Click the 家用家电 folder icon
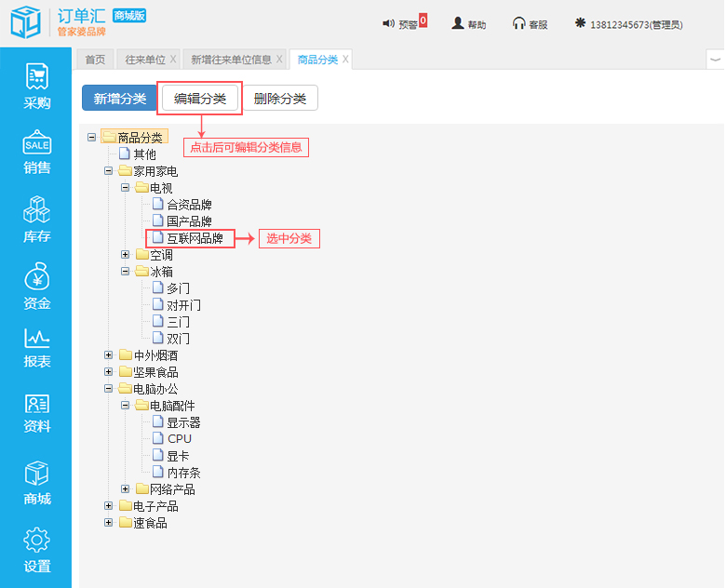The image size is (726, 588). (126, 171)
